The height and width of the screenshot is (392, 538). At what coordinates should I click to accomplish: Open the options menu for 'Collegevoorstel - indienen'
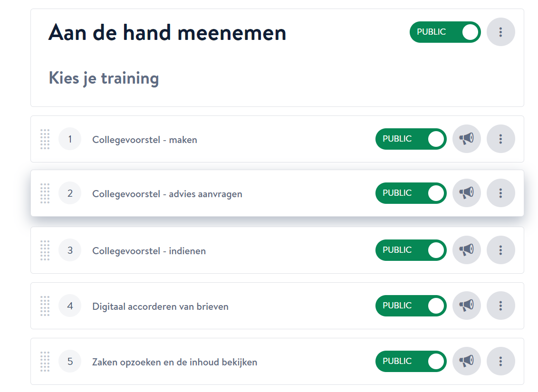click(x=501, y=249)
